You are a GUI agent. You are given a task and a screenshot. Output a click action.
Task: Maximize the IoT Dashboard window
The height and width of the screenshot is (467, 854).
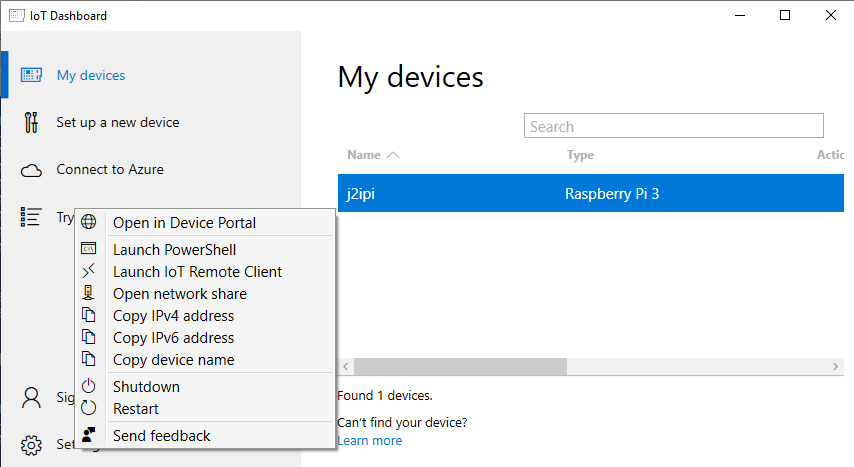click(x=785, y=15)
